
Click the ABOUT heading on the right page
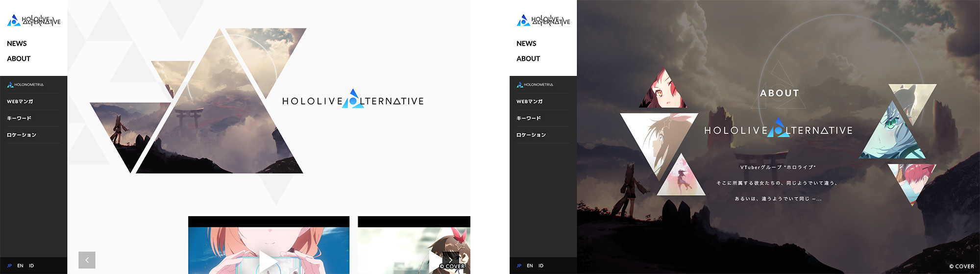coord(780,93)
